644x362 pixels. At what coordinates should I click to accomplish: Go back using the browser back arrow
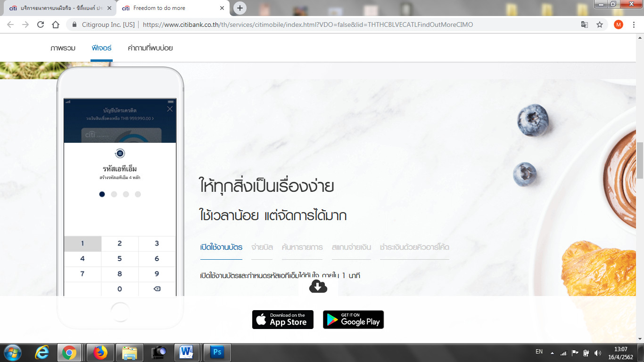click(10, 25)
